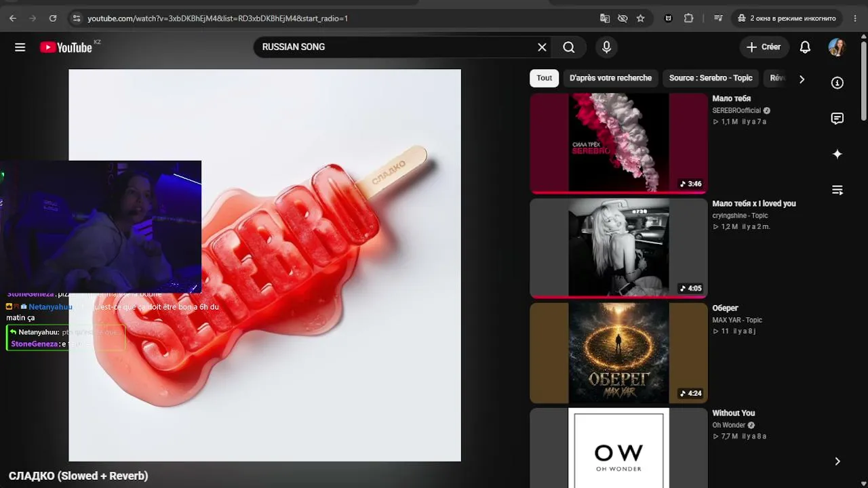Viewport: 868px width, 488px height.
Task: Go forward with the browser forward arrow
Action: click(33, 18)
